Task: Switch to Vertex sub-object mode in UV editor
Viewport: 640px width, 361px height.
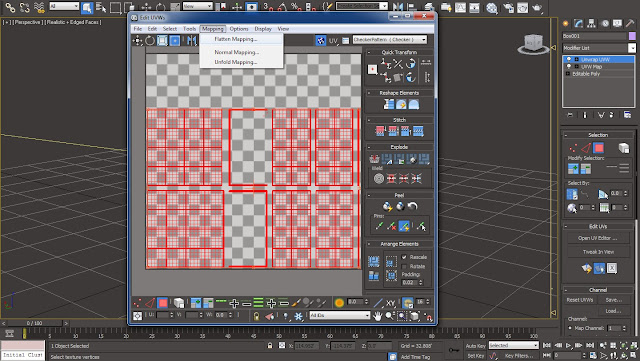Action: 138,303
